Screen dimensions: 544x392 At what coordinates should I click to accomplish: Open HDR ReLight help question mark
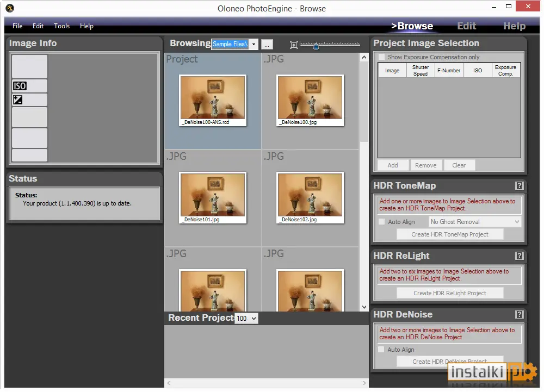(x=519, y=256)
